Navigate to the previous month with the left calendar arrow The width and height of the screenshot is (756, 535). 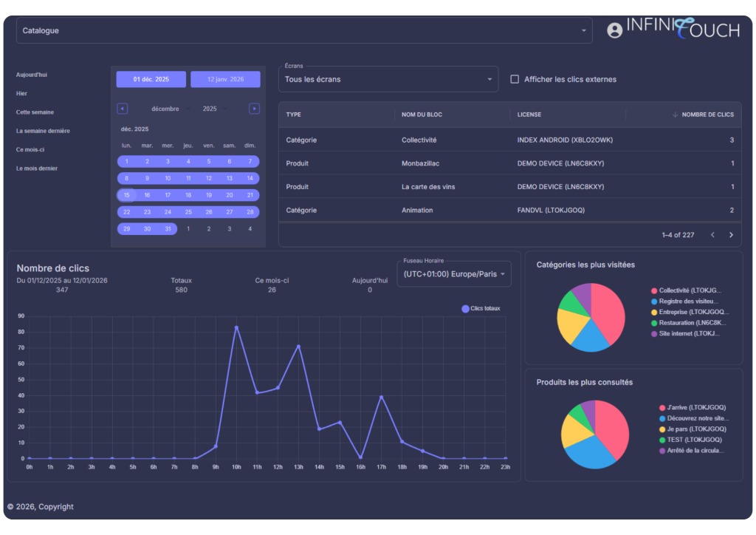pos(122,108)
